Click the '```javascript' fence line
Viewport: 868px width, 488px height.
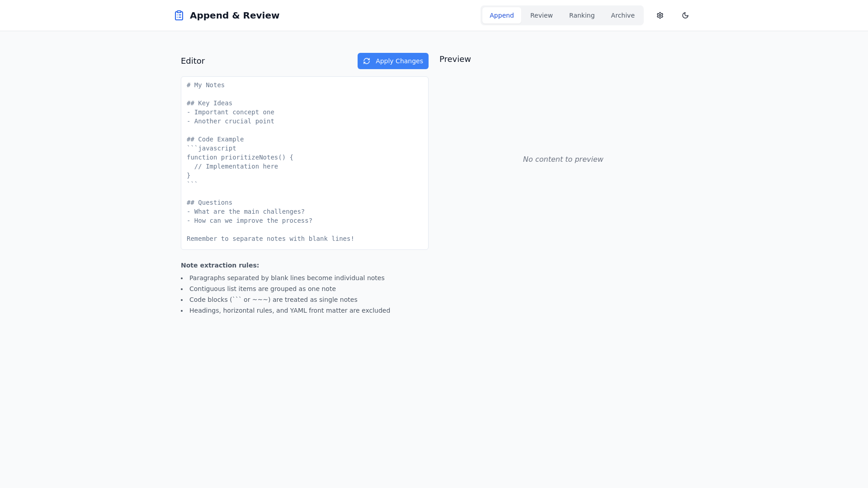(212, 148)
